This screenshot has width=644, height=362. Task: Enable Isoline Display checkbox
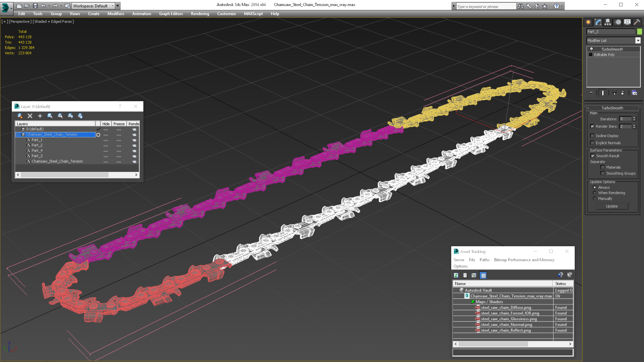tap(592, 136)
